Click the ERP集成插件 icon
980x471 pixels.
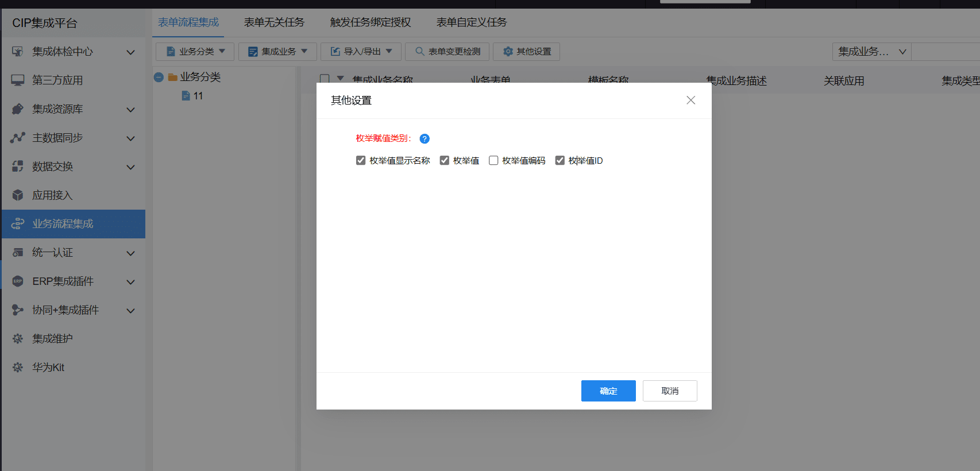pos(18,281)
